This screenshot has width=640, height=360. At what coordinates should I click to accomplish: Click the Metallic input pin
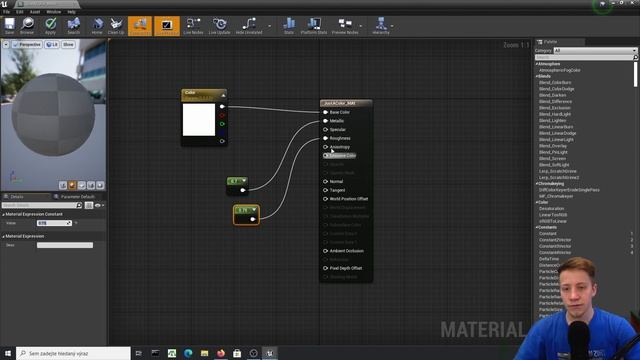pos(325,121)
